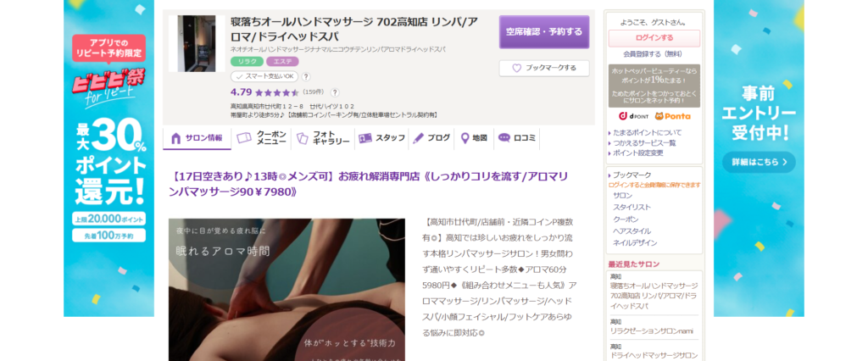Click 空席確認・予約する button

pos(544,31)
